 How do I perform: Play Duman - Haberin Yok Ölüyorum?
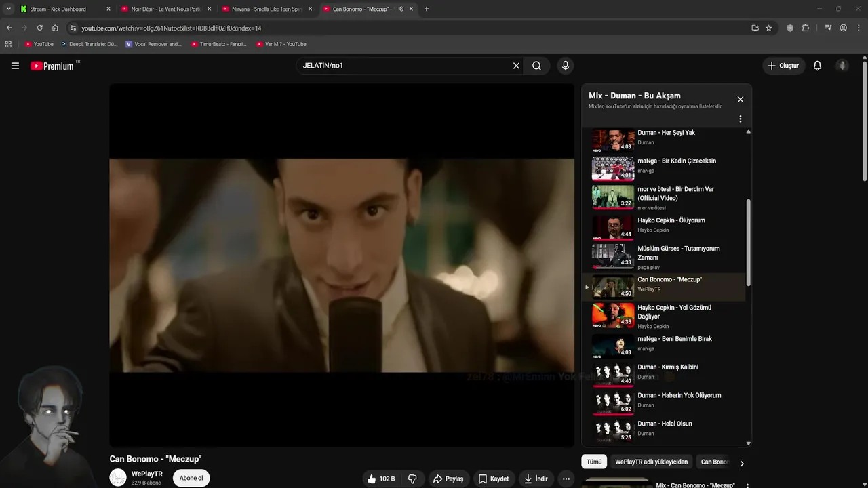(x=665, y=401)
